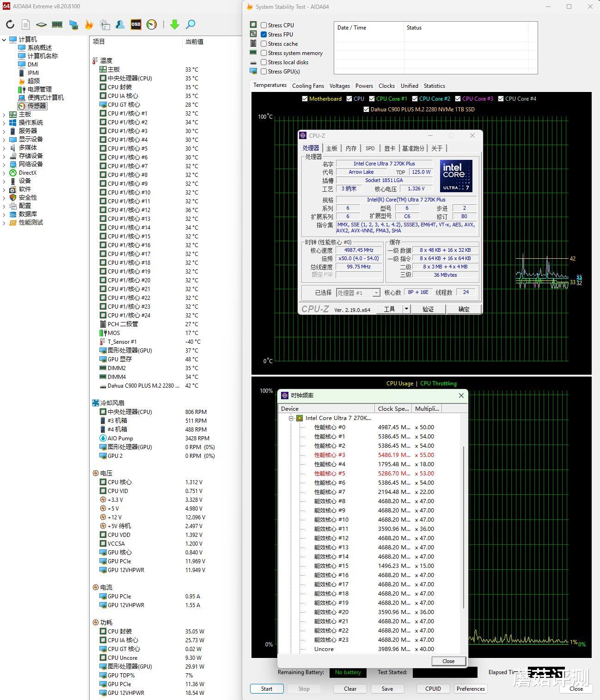Open the Statistics tab
600x700 pixels.
click(x=435, y=86)
